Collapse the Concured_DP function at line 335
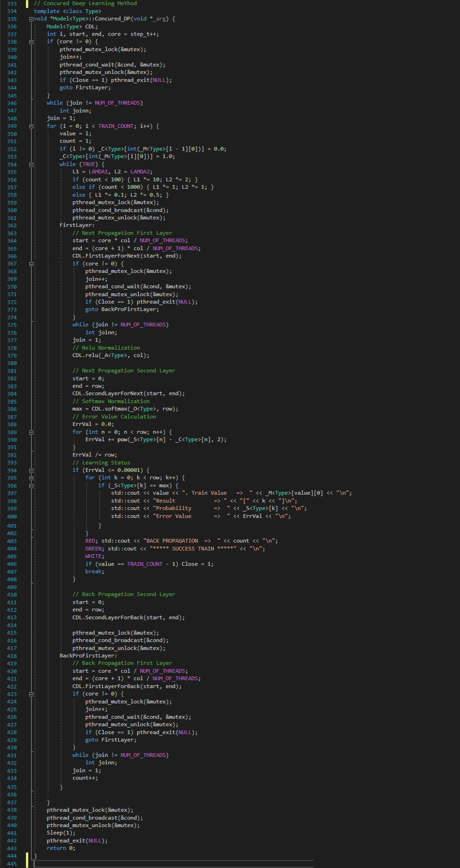This screenshot has width=460, height=868. (31, 19)
